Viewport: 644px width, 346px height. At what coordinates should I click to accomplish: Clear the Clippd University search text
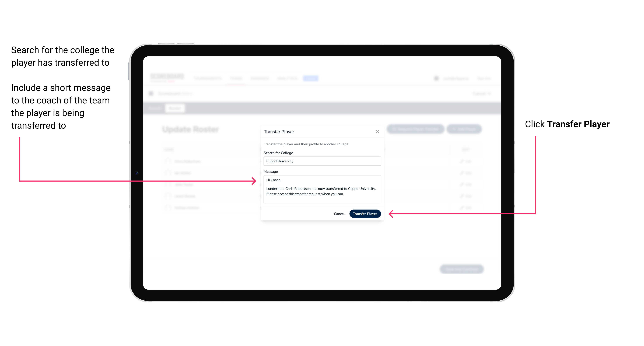tap(322, 161)
